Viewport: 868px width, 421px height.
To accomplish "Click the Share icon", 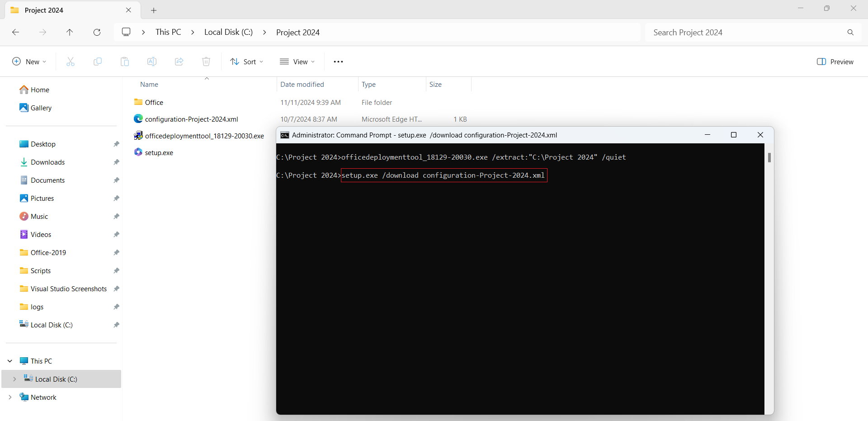I will point(179,61).
